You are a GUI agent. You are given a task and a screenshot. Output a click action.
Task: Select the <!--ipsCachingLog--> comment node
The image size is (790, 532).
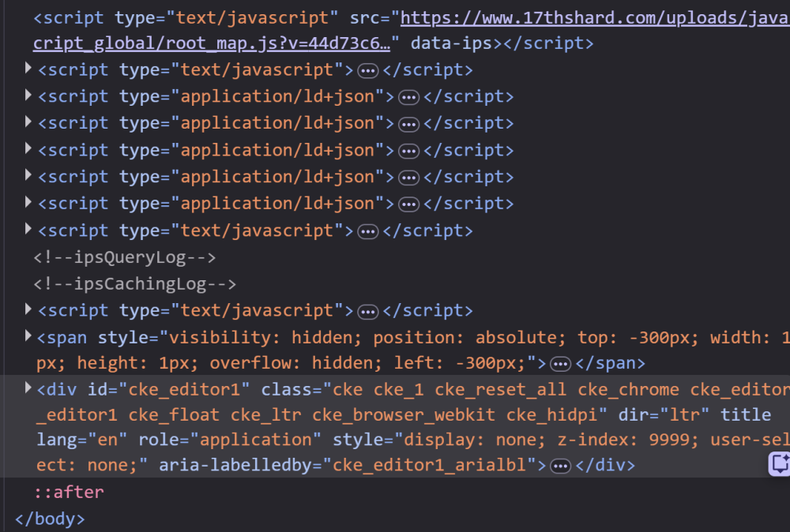pyautogui.click(x=134, y=284)
